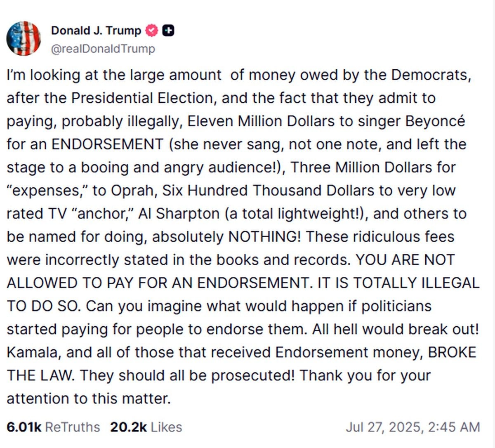
Task: Click the name "Kamala" in the post
Action: tap(32, 352)
